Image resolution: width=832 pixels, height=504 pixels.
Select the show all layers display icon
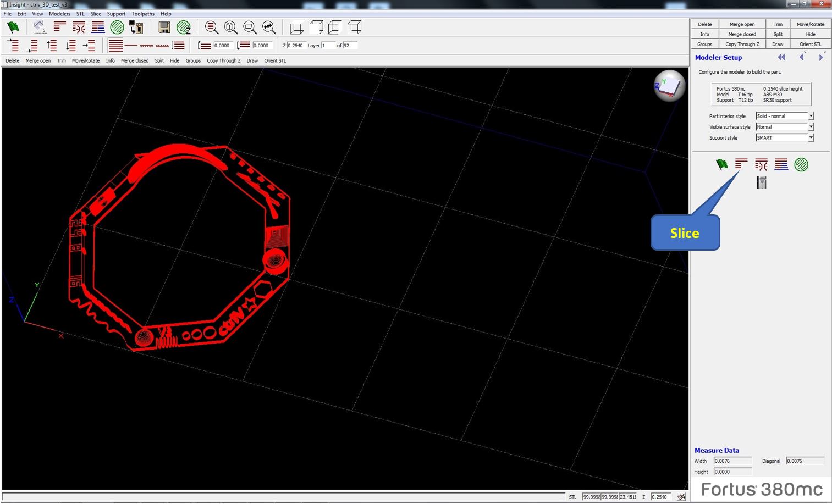click(115, 46)
